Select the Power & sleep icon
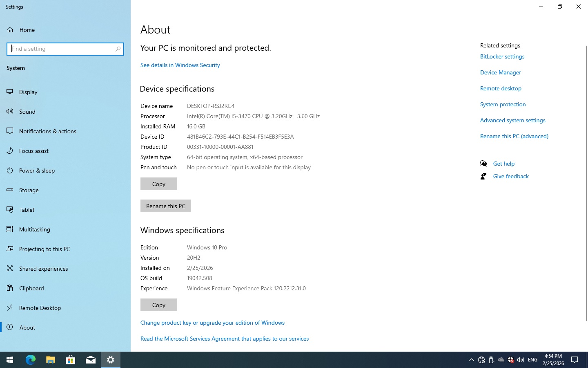This screenshot has height=368, width=588. [10, 170]
